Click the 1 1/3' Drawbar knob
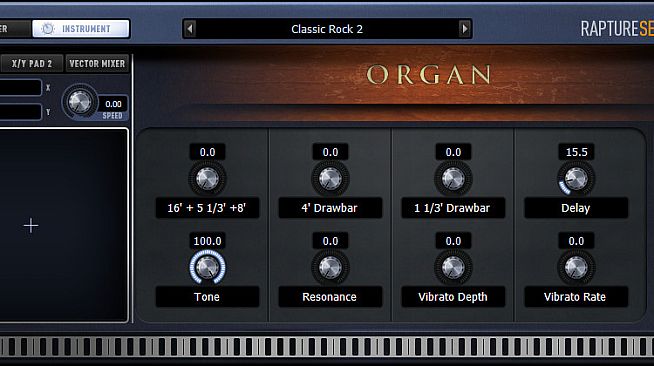 point(453,179)
